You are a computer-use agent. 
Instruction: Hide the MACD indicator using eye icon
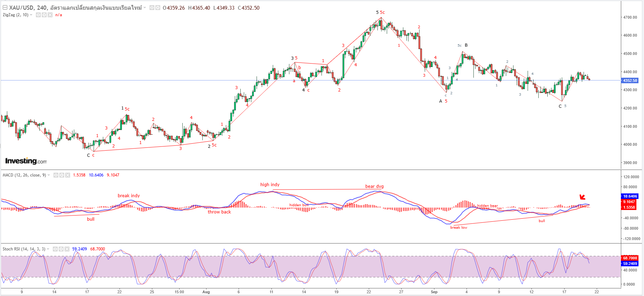point(56,175)
